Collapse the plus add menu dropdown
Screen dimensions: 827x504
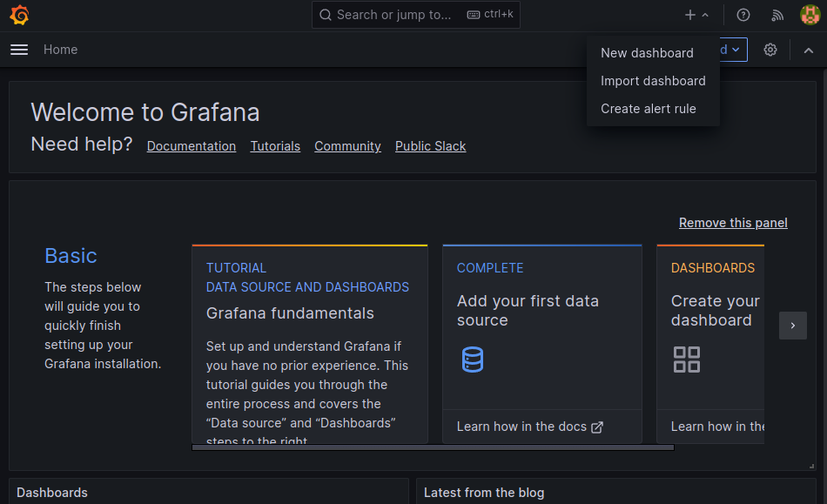(696, 15)
